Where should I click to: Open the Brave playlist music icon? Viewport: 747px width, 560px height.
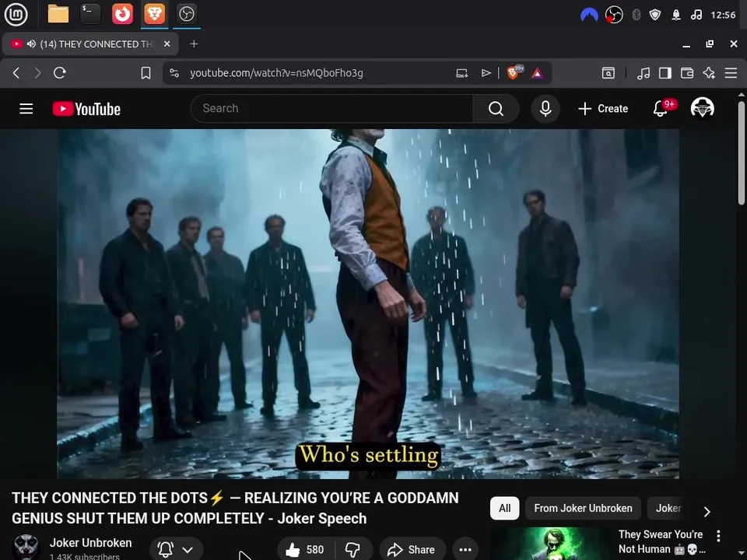click(x=644, y=73)
